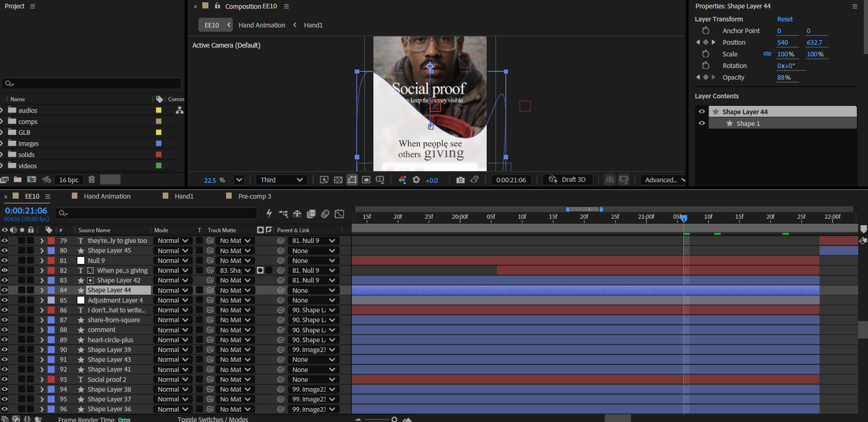Image resolution: width=868 pixels, height=422 pixels.
Task: Open the Graph Editor in the timeline
Action: click(x=339, y=214)
